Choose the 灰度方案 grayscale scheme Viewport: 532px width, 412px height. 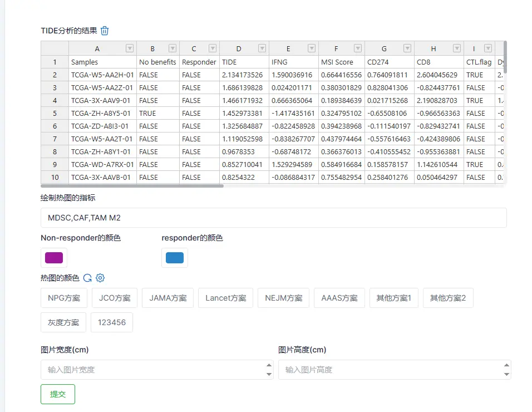coord(63,322)
